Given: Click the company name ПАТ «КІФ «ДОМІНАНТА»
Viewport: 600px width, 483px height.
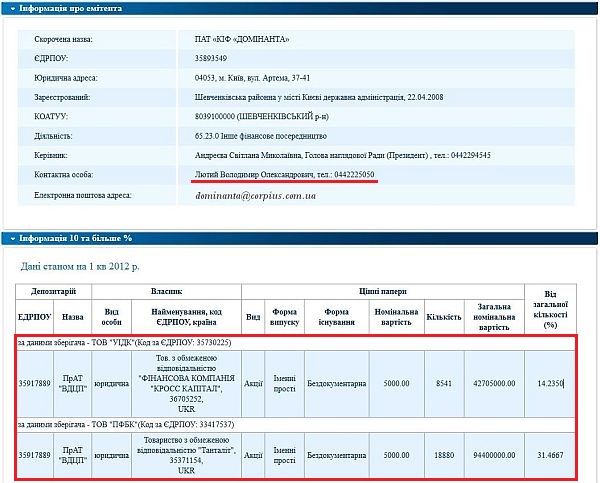Looking at the screenshot, I should 242,39.
